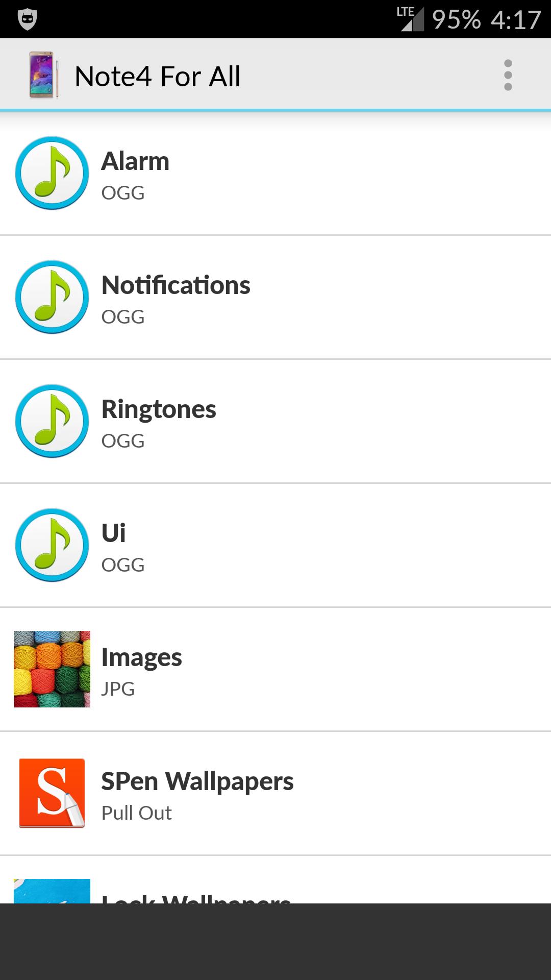Open the Lock Wallpapers blue thumbnail

coord(52,891)
